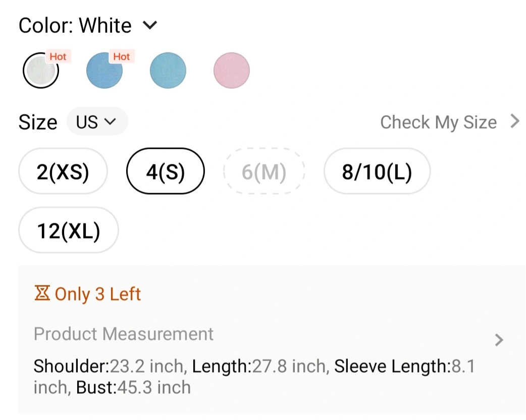Tap the unavailable 6(M) size option
526x420 pixels.
point(264,171)
